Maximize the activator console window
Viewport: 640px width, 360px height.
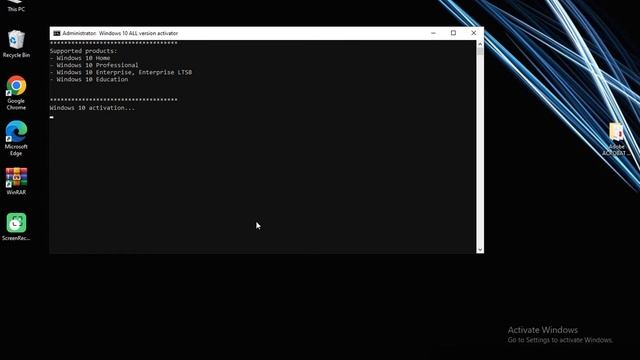tap(453, 33)
